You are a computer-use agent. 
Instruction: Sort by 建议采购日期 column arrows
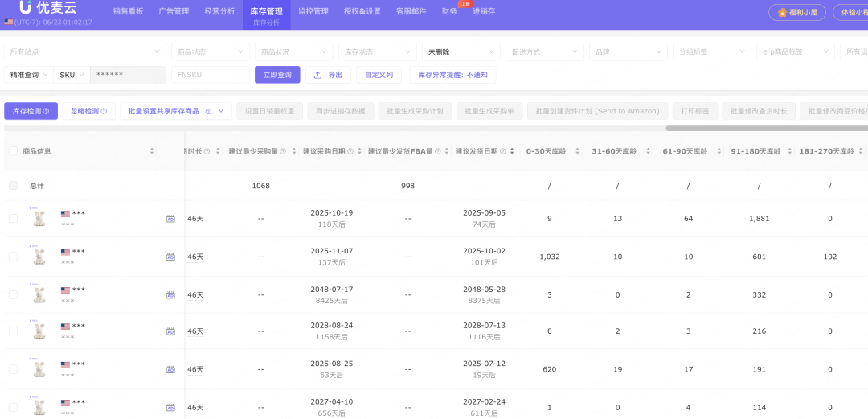pyautogui.click(x=359, y=150)
